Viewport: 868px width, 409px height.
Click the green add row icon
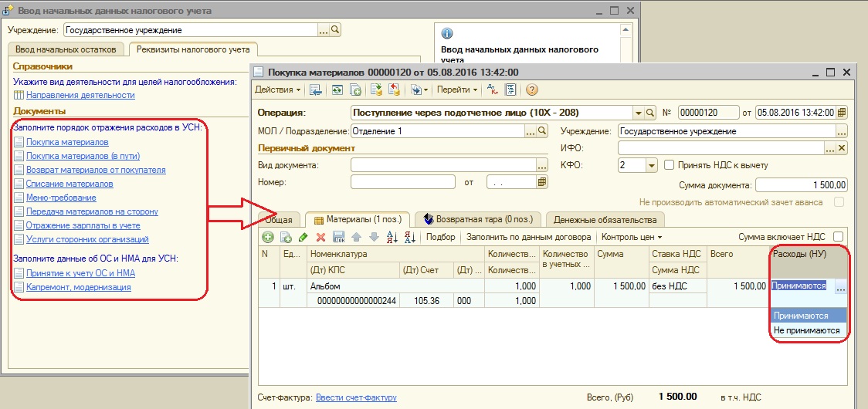(x=268, y=237)
